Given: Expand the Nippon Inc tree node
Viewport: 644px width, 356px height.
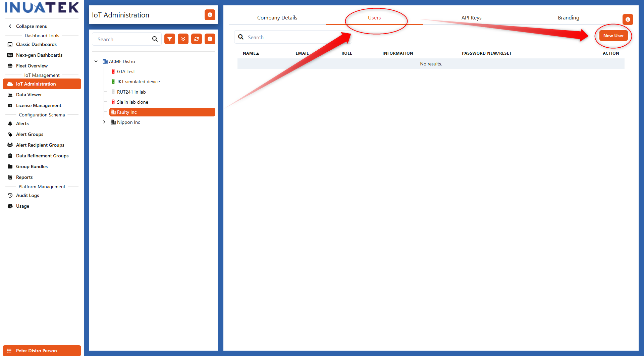Looking at the screenshot, I should [104, 122].
